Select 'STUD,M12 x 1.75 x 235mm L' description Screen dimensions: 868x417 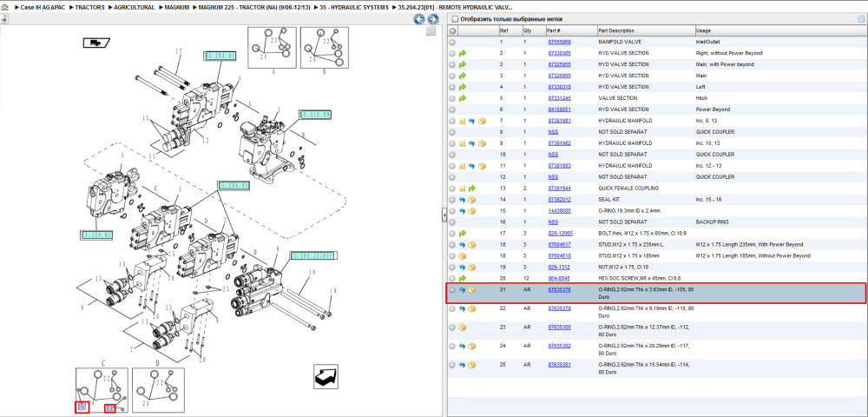pos(633,244)
